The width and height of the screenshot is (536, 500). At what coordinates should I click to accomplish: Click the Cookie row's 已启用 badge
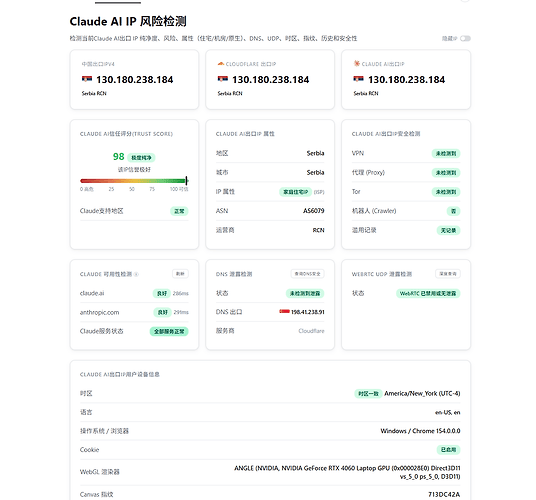point(448,450)
